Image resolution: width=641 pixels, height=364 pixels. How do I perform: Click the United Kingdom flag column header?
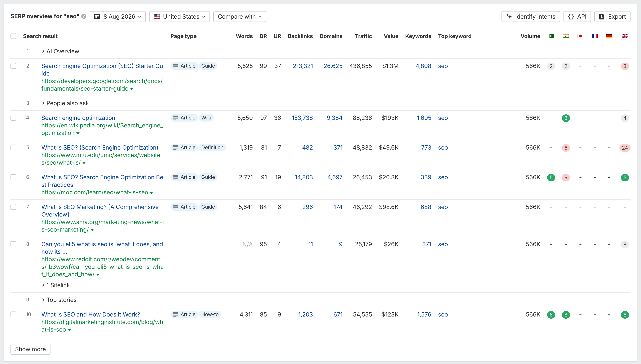point(625,36)
